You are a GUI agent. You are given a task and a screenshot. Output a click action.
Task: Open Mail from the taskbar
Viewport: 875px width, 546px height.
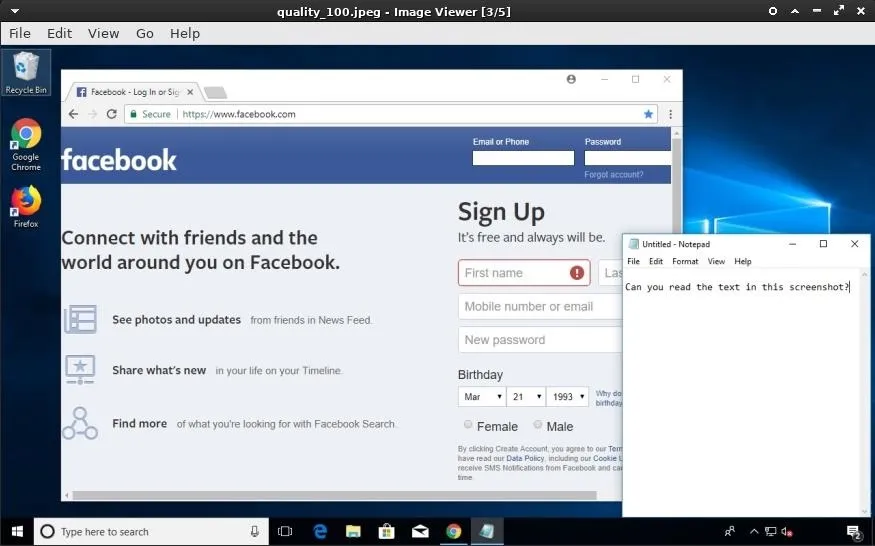(420, 531)
